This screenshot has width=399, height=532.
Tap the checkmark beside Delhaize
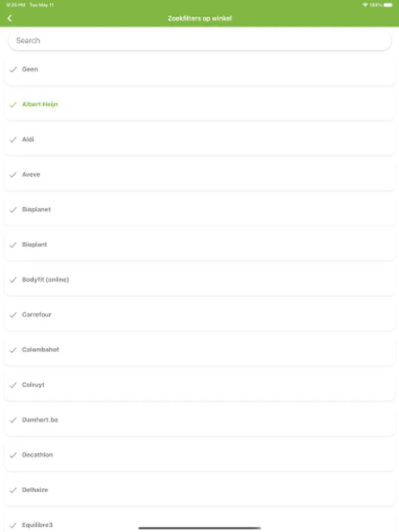13,489
